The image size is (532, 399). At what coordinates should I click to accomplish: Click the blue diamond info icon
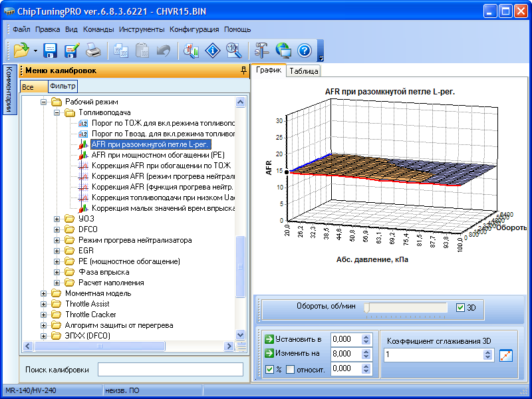coord(212,51)
